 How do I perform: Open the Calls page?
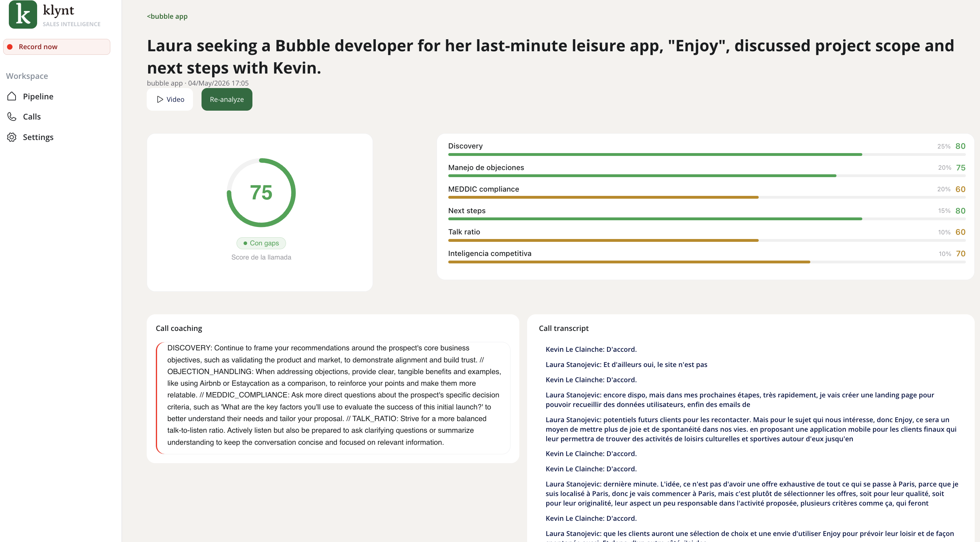coord(32,116)
